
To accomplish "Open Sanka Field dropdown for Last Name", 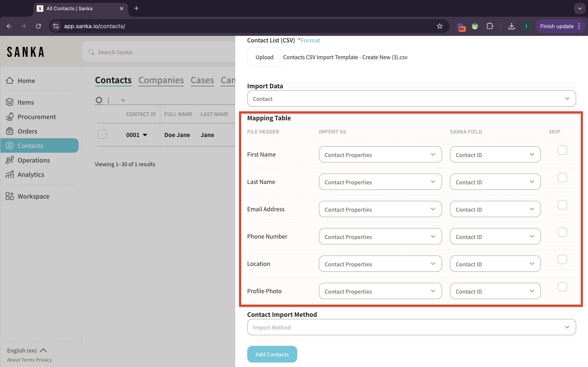I will (x=495, y=182).
